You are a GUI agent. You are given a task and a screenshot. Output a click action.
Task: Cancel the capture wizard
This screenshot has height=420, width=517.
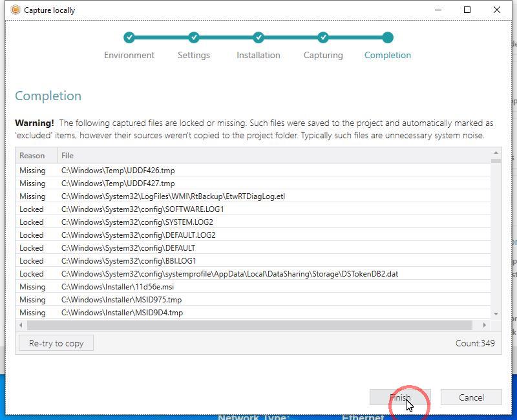(x=470, y=397)
